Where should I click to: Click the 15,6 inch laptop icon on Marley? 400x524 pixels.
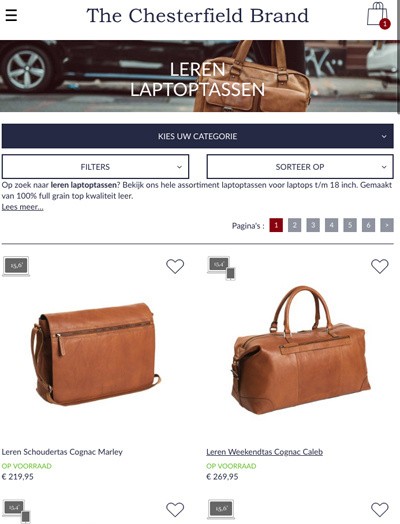coord(16,266)
